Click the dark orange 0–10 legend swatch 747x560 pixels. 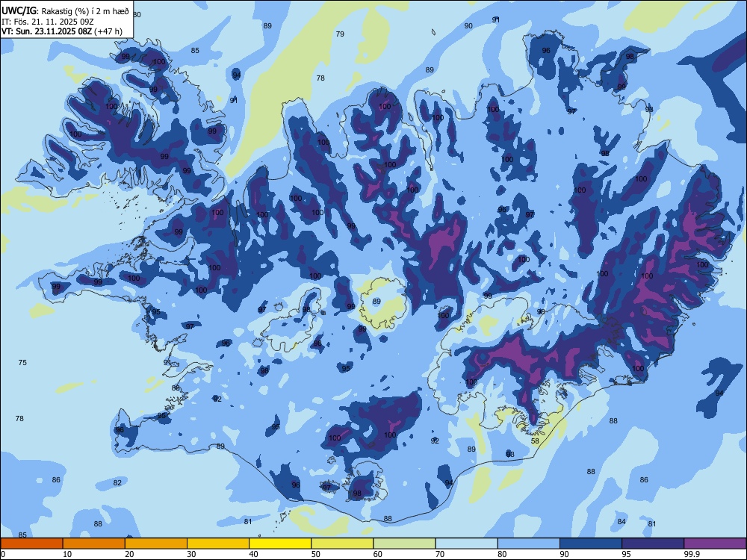pos(31,544)
